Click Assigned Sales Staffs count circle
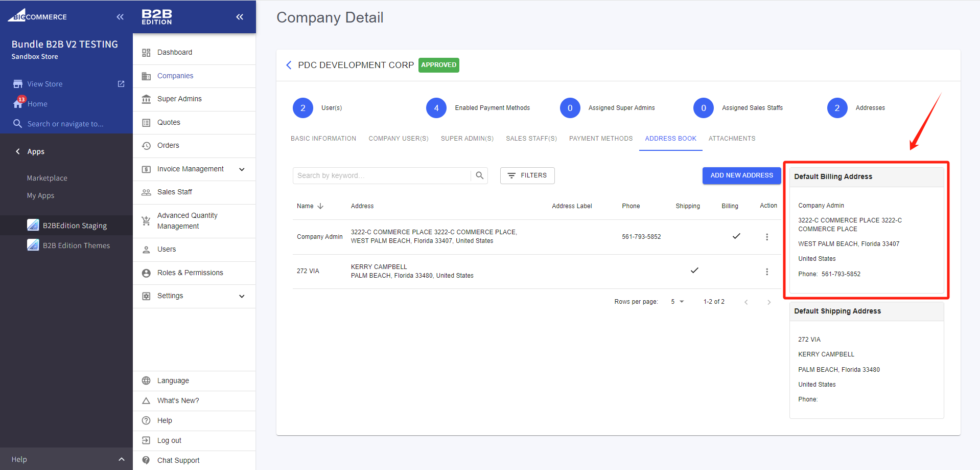 [x=704, y=108]
